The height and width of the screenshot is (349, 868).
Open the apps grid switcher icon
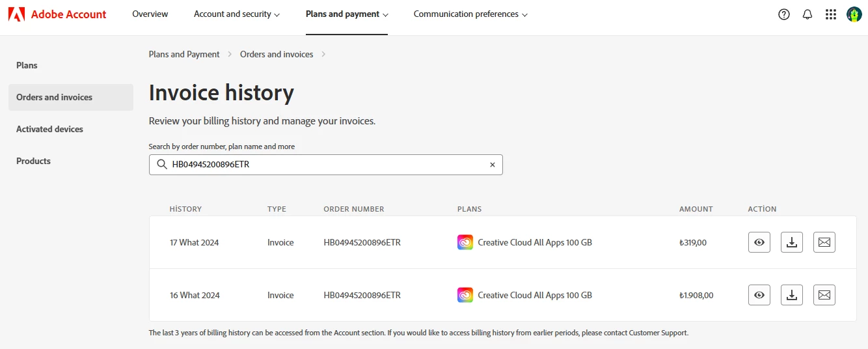[x=831, y=14]
